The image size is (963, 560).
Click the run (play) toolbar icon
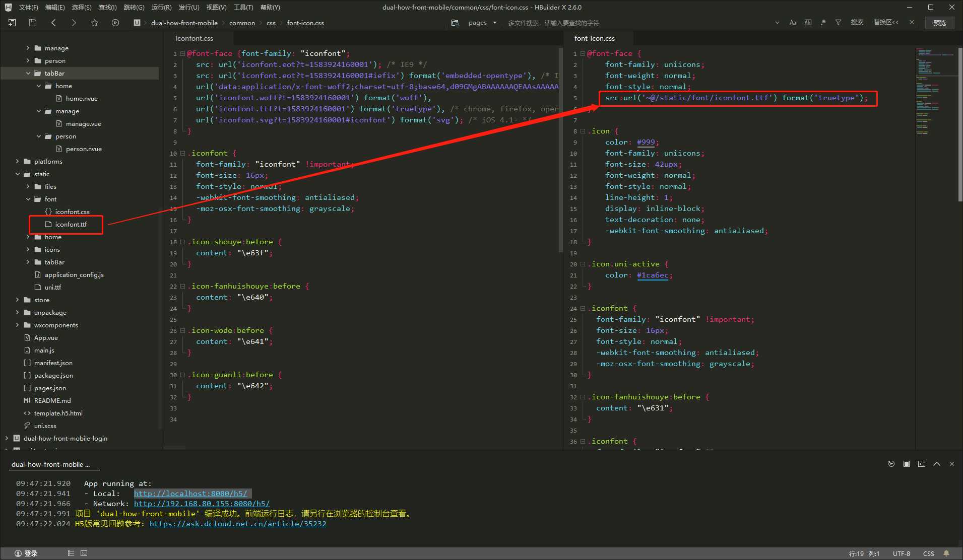pos(115,23)
